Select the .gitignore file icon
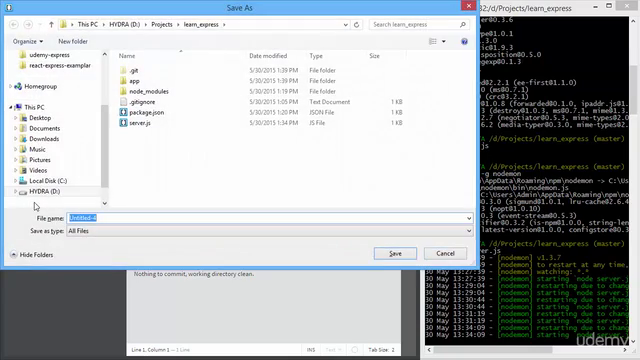Screen dimensions: 640x360 tap(123, 102)
